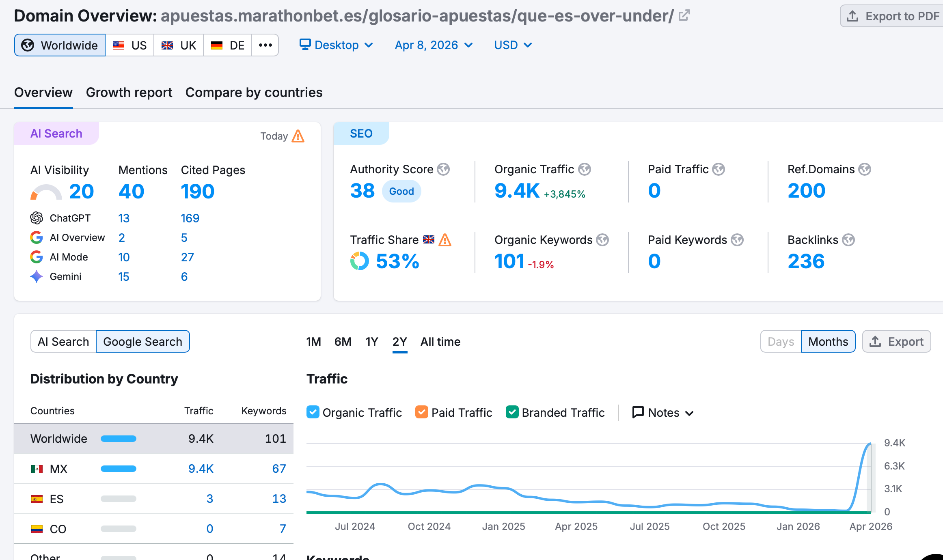The width and height of the screenshot is (943, 560).
Task: Switch to the Growth report tab
Action: coord(129,93)
